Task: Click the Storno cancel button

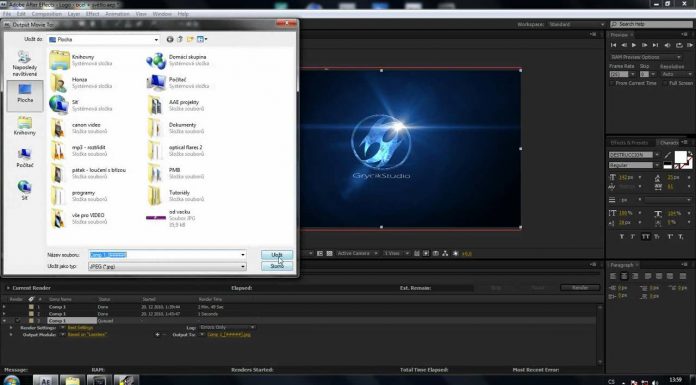Action: (277, 266)
